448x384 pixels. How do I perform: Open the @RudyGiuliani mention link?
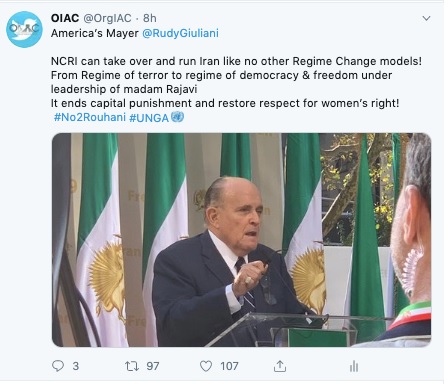point(180,33)
